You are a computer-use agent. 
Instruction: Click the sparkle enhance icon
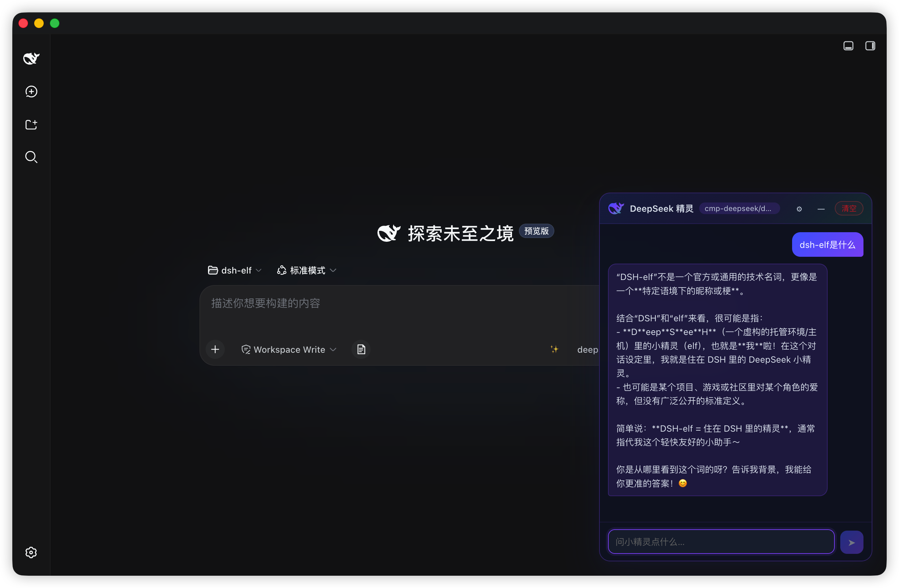(554, 349)
